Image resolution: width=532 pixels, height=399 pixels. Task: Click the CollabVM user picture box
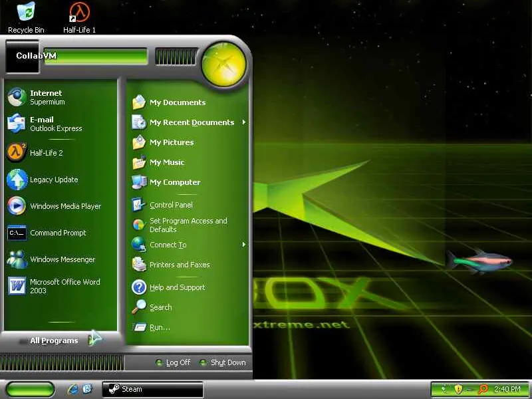point(23,57)
